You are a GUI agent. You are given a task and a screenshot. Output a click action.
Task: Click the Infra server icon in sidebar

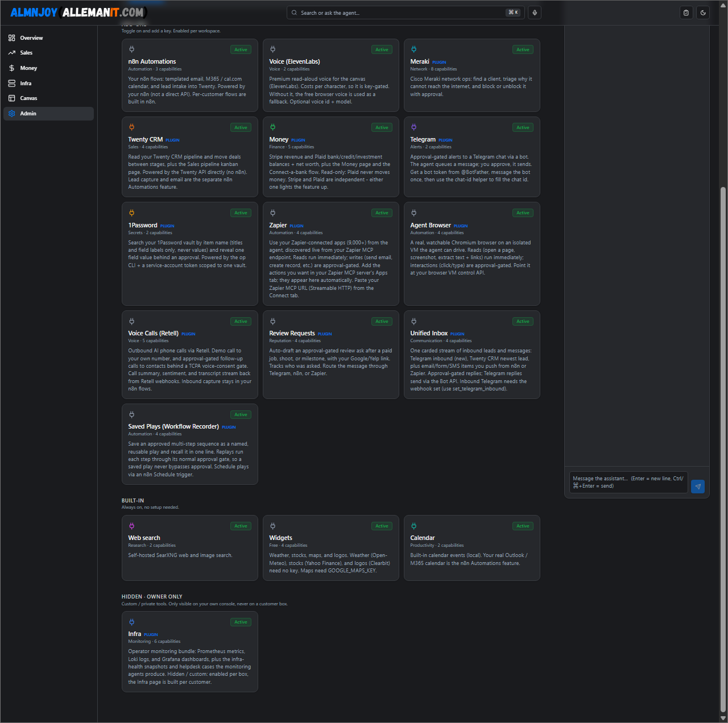(x=12, y=84)
